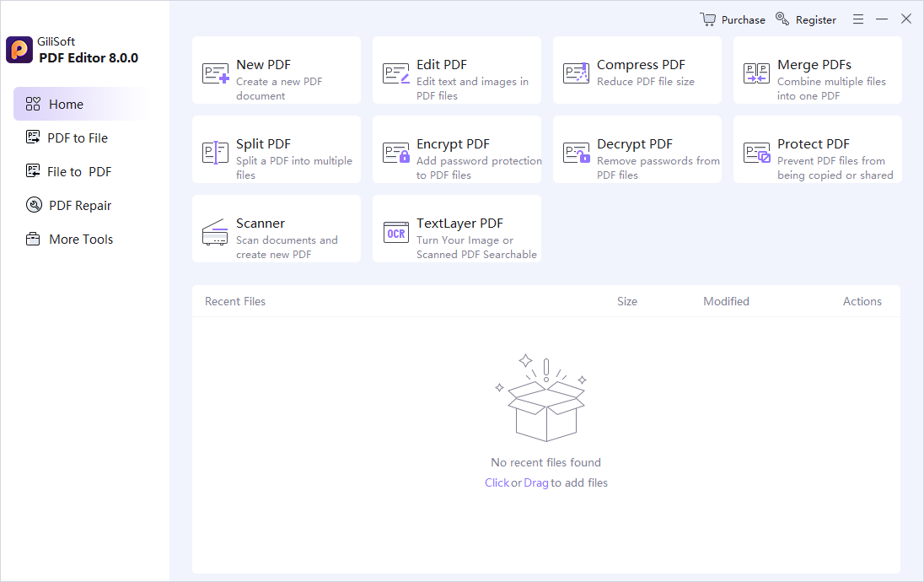
Task: Click the Register button
Action: (x=806, y=19)
